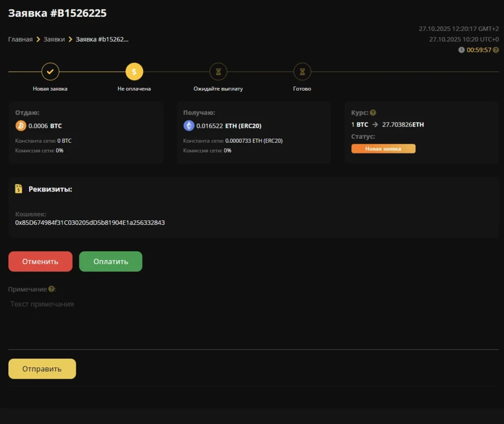Viewport: 504px width, 424px height.
Task: Click the arrow icon between BTC and ETH rate
Action: 375,124
